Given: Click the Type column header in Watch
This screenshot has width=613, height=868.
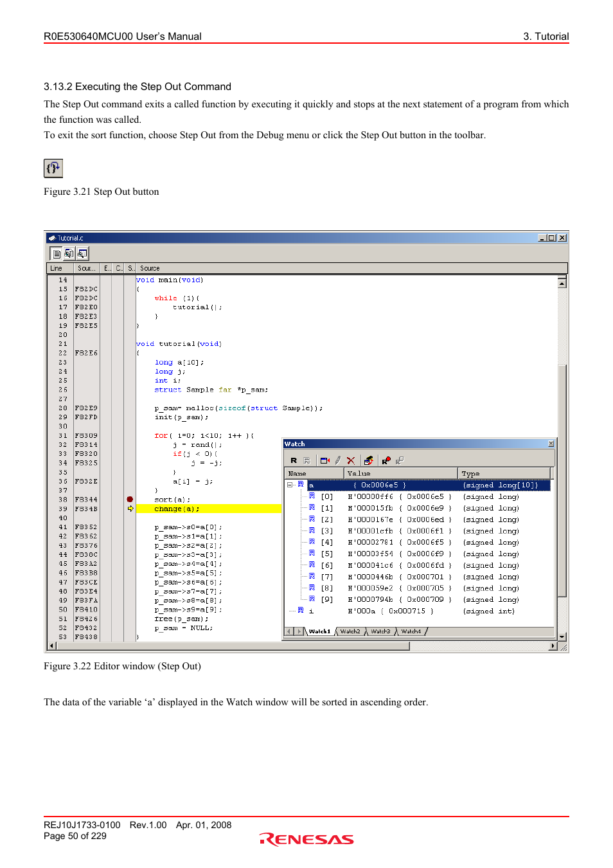Looking at the screenshot, I should [504, 473].
